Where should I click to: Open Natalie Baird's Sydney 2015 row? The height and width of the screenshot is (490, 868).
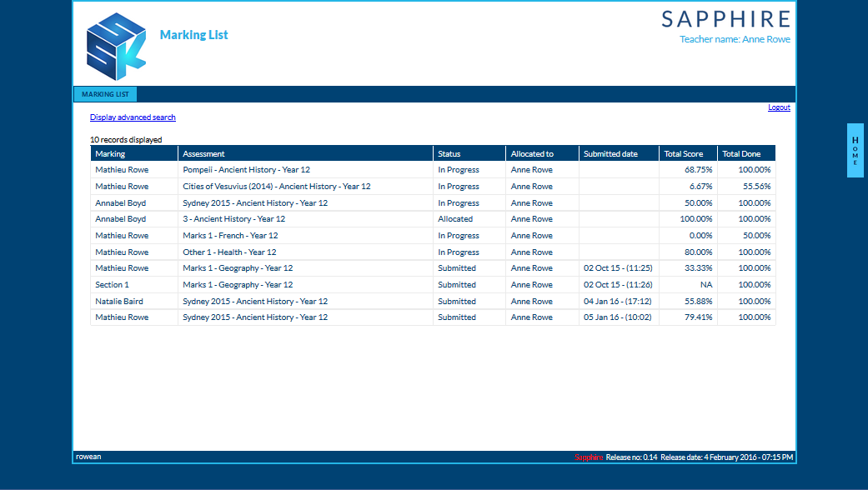[433, 302]
